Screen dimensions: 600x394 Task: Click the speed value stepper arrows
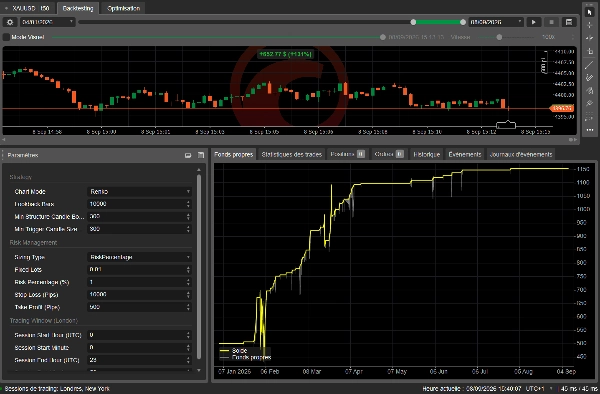point(573,37)
